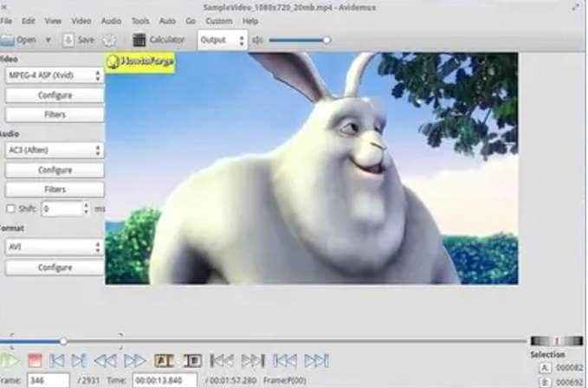This screenshot has width=588, height=388.
Task: Search for the next black frame
Action: (253, 360)
